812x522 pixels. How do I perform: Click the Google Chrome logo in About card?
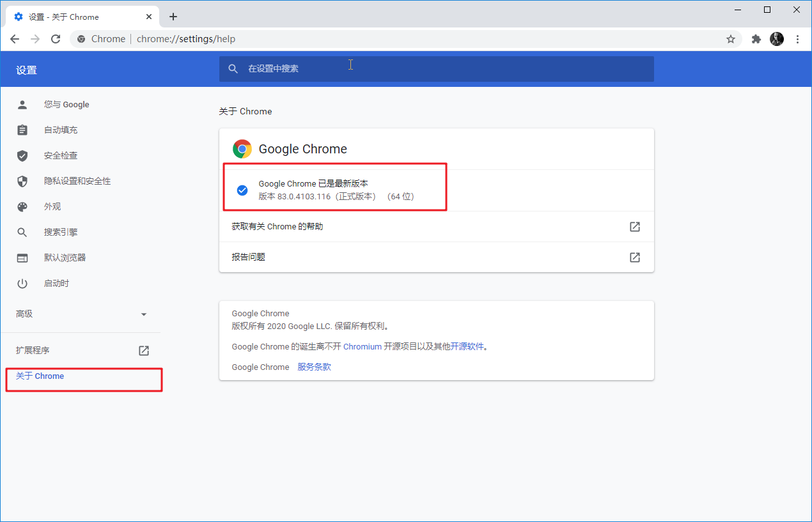point(242,149)
